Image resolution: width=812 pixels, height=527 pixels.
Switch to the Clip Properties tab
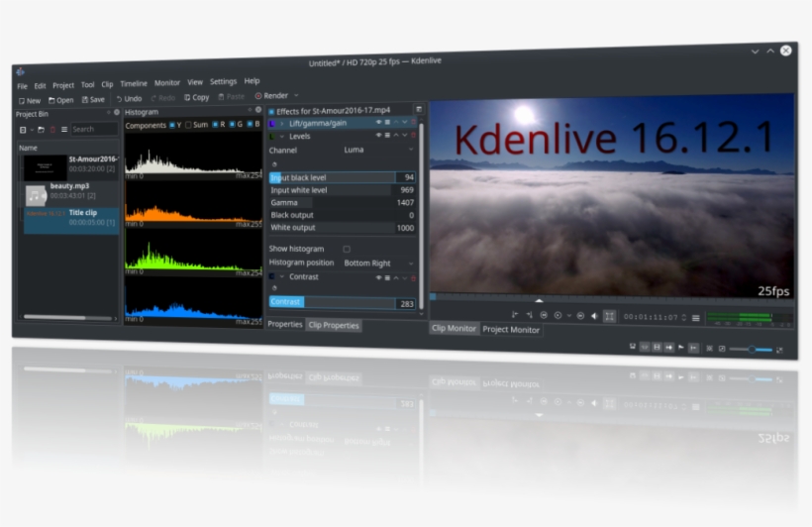tap(334, 325)
